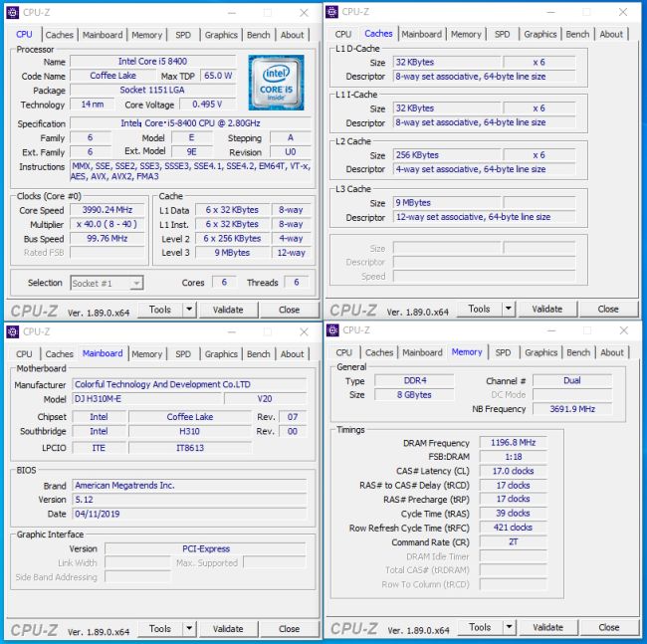This screenshot has width=647, height=644.
Task: Select the CPU tab in the Caches window
Action: (x=343, y=34)
